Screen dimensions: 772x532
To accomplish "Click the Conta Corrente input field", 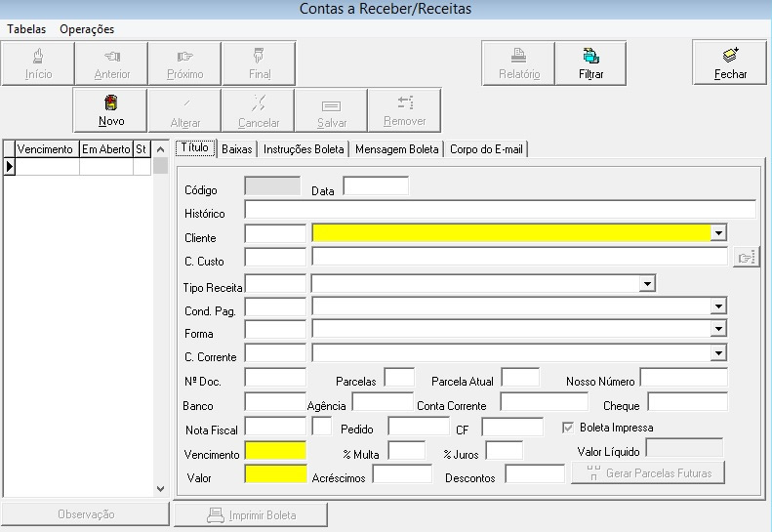I will pyautogui.click(x=544, y=401).
